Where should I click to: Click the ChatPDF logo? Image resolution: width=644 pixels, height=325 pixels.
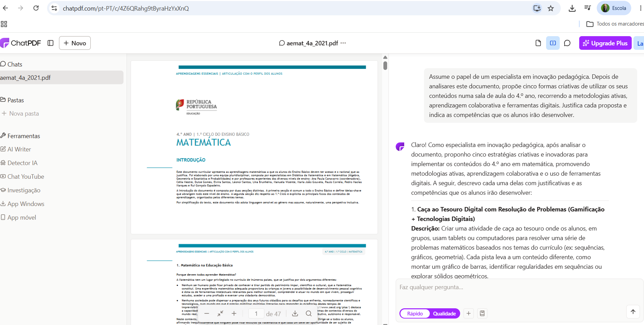[20, 43]
